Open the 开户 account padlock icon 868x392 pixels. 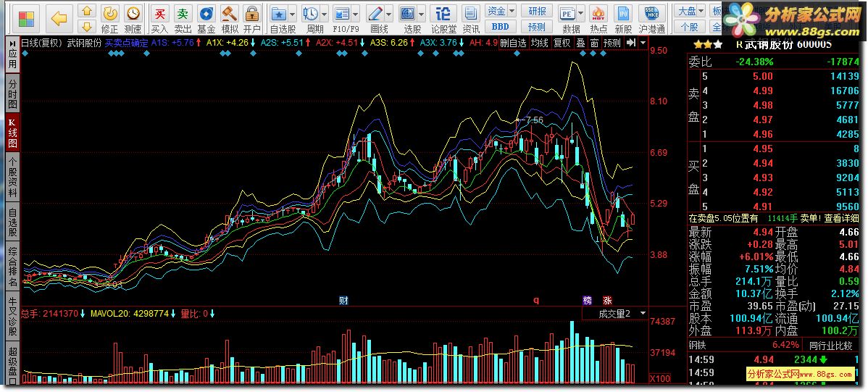pyautogui.click(x=252, y=20)
